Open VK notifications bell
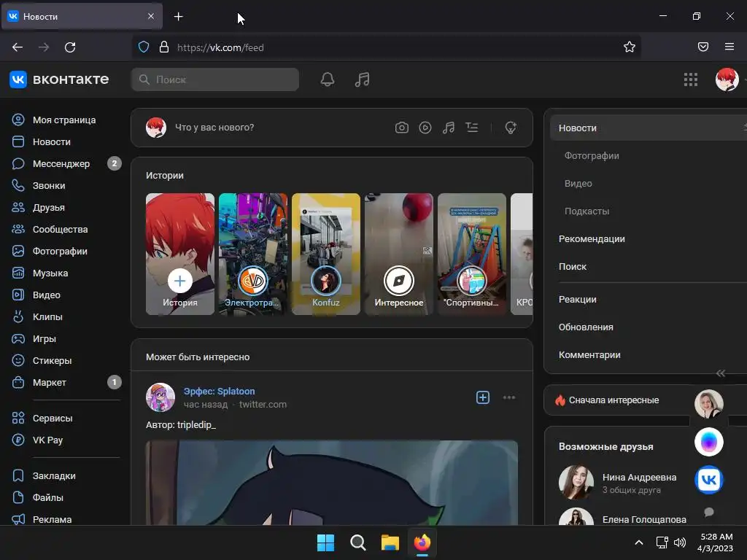Image resolution: width=747 pixels, height=560 pixels. click(328, 79)
